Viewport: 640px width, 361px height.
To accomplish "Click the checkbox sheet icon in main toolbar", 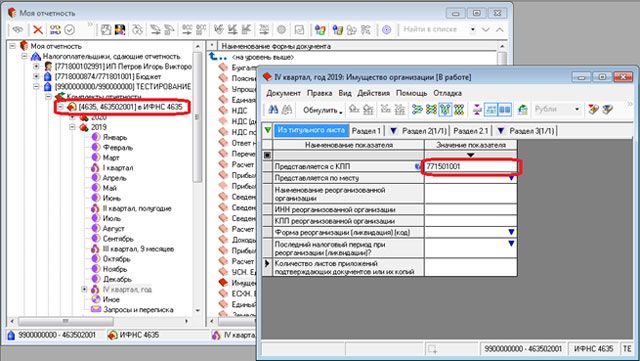I will (x=299, y=29).
